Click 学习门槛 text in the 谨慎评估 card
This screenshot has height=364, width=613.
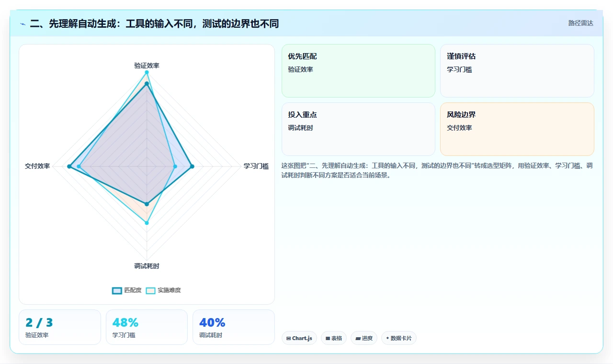[459, 70]
